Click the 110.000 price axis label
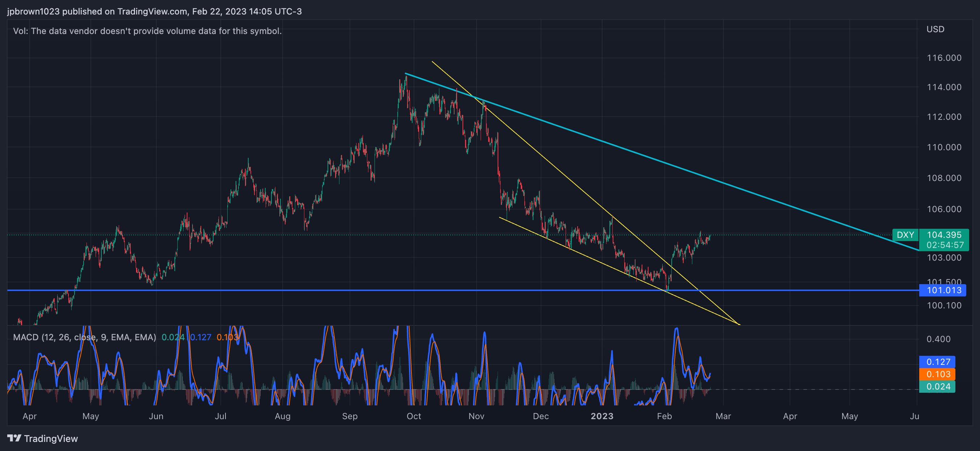The image size is (980, 451). [x=944, y=147]
